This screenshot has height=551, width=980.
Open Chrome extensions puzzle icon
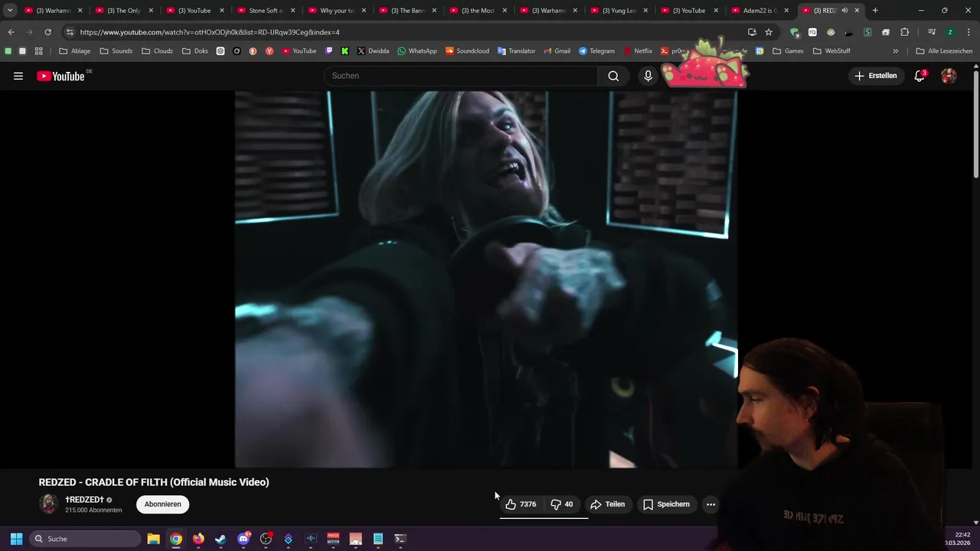point(904,32)
